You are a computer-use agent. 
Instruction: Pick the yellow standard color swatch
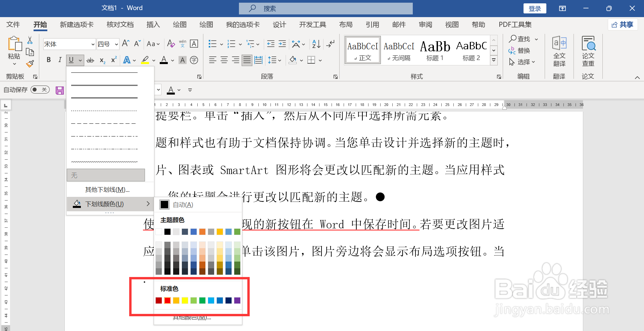pos(185,300)
